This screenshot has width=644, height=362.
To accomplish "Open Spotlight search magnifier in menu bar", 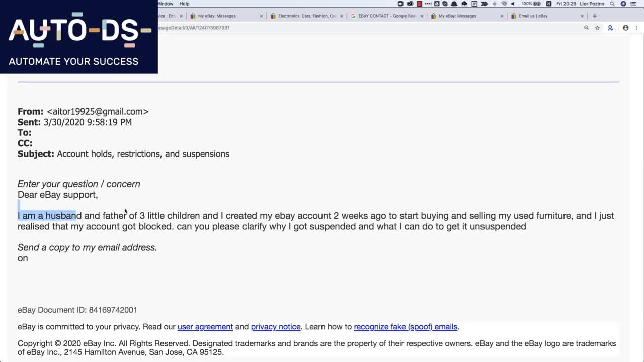I will click(x=612, y=4).
